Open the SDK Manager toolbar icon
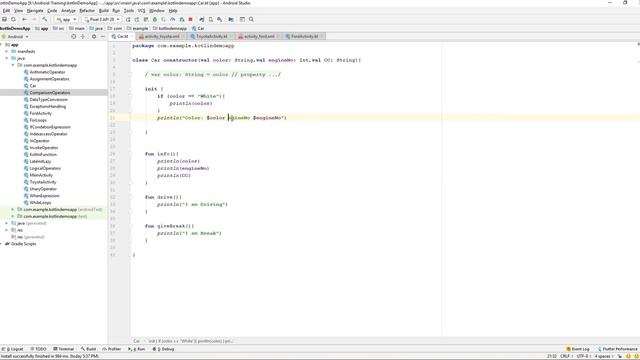This screenshot has height=360, width=640. [220, 19]
